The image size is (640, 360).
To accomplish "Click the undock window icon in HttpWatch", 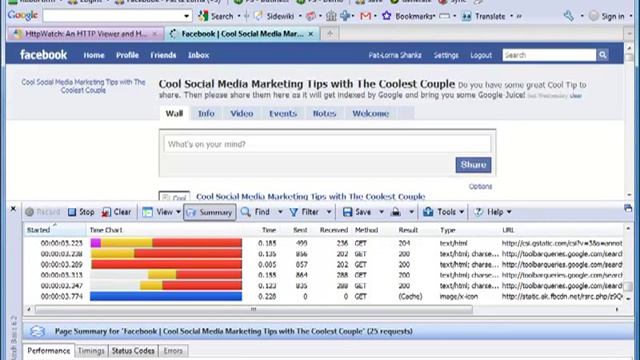I will pyautogui.click(x=628, y=209).
